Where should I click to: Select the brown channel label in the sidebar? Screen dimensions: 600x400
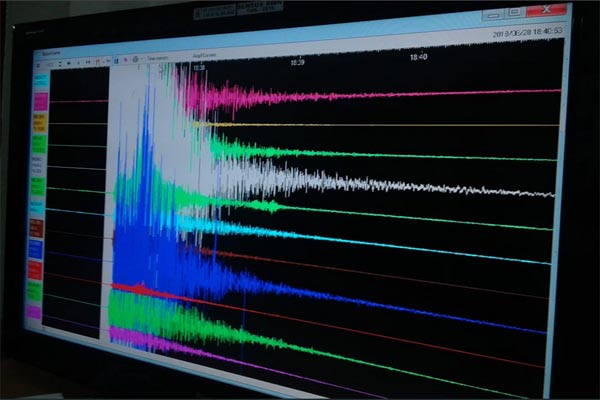36,228
